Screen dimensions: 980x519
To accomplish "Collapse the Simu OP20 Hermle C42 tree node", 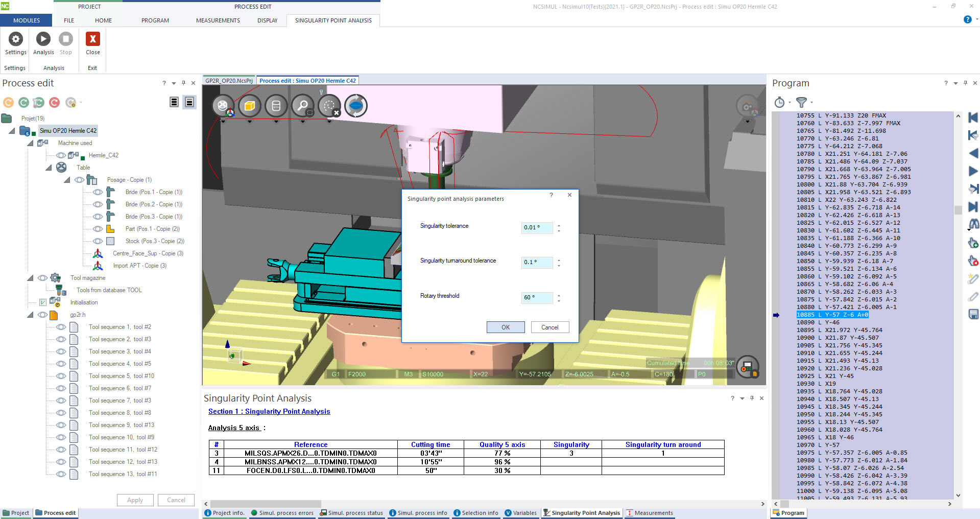I will tap(12, 131).
